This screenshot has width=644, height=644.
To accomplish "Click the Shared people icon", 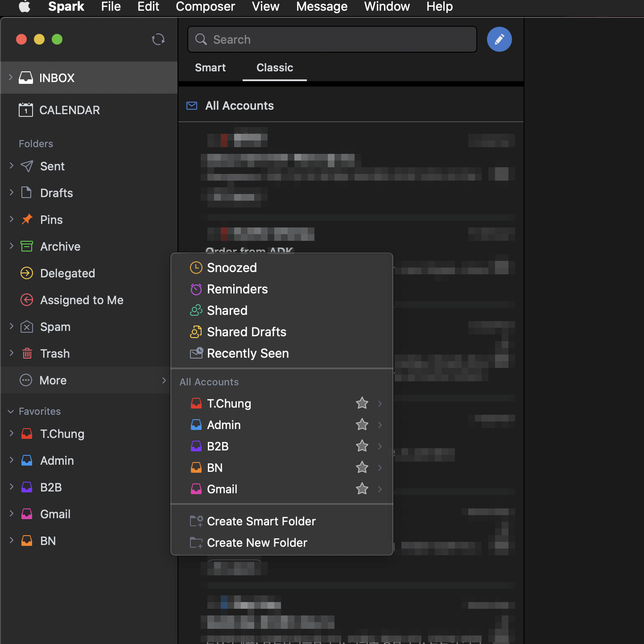I will [x=196, y=310].
